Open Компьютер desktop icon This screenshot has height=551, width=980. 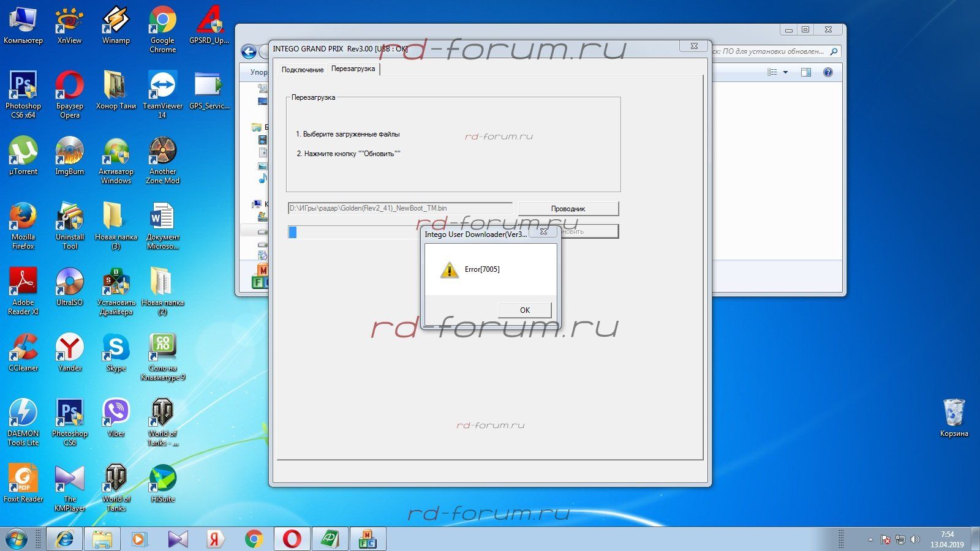tap(23, 26)
